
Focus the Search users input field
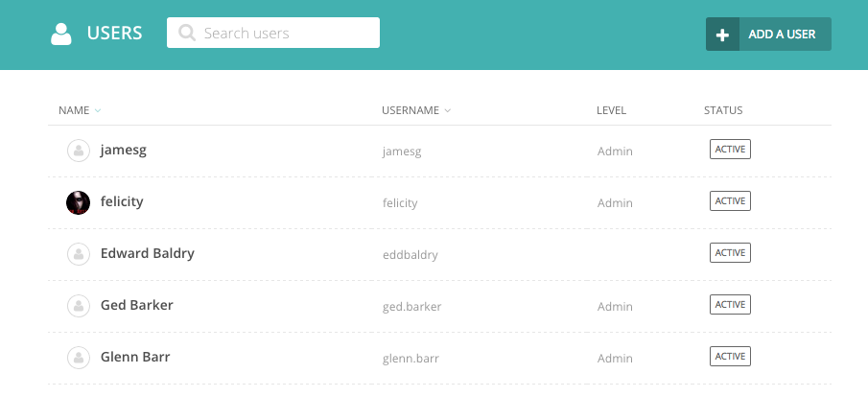click(288, 34)
